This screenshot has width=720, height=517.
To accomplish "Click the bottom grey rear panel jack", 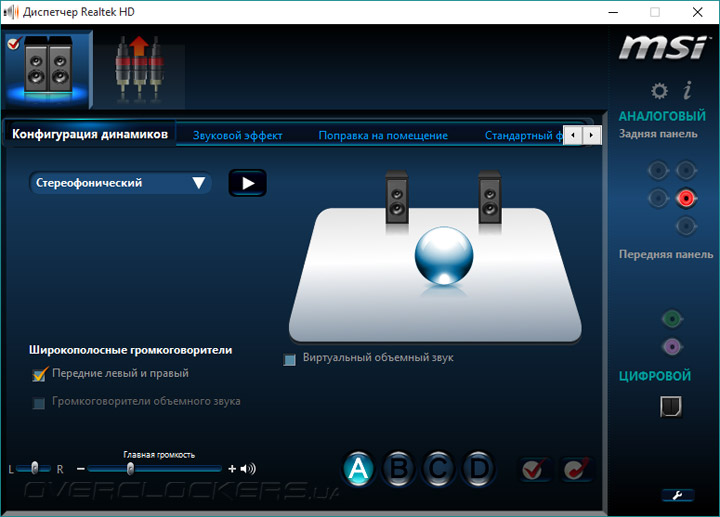I will pos(686,226).
